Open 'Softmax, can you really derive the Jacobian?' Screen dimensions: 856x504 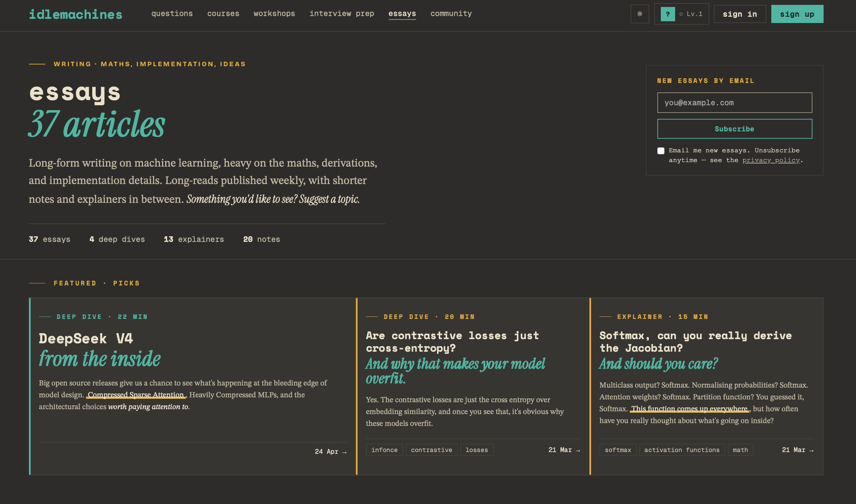coord(695,342)
